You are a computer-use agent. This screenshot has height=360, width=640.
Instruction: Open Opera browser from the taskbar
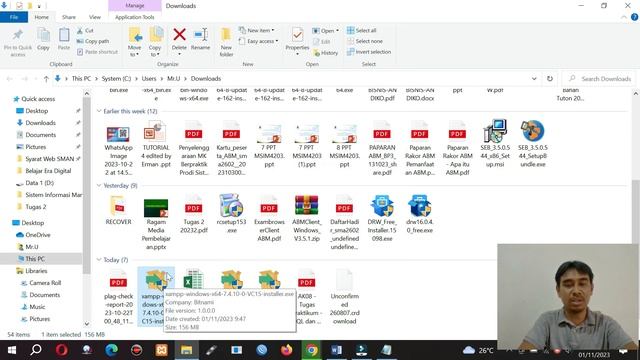pos(62,350)
